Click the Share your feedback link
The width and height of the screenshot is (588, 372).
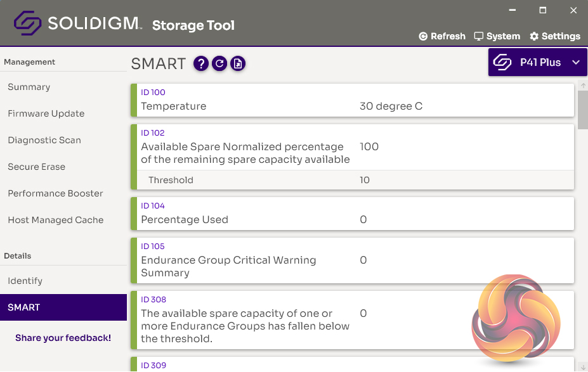(63, 338)
